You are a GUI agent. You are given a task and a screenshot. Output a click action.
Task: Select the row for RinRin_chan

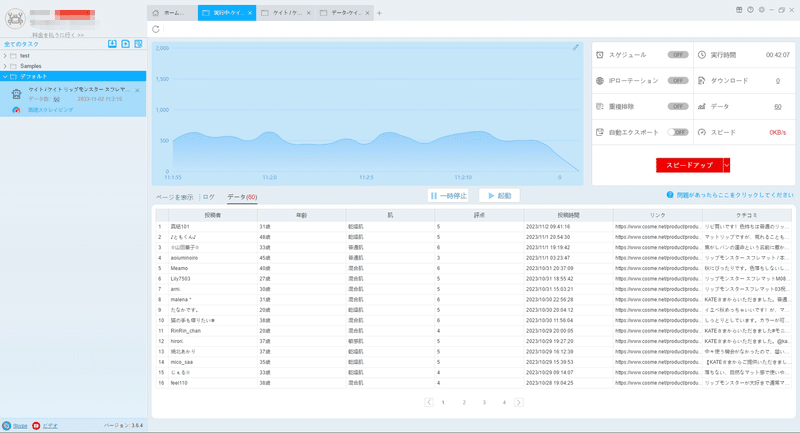[x=474, y=330]
